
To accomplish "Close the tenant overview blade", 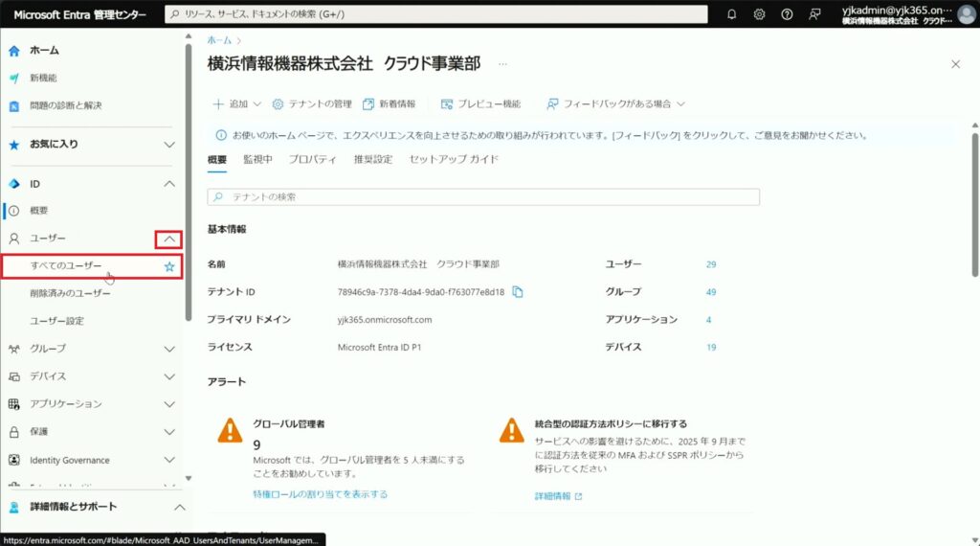I will coord(955,64).
